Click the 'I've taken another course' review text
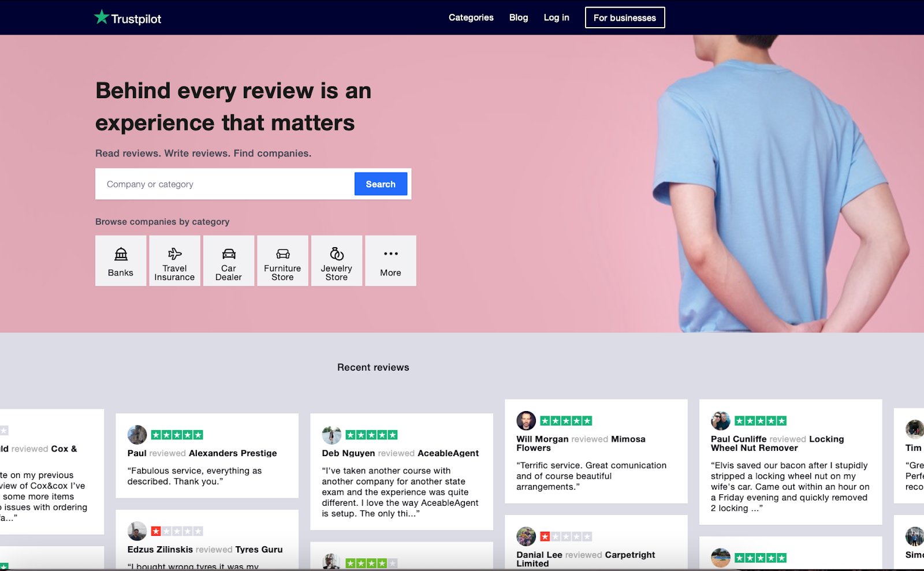This screenshot has width=924, height=571. (400, 492)
